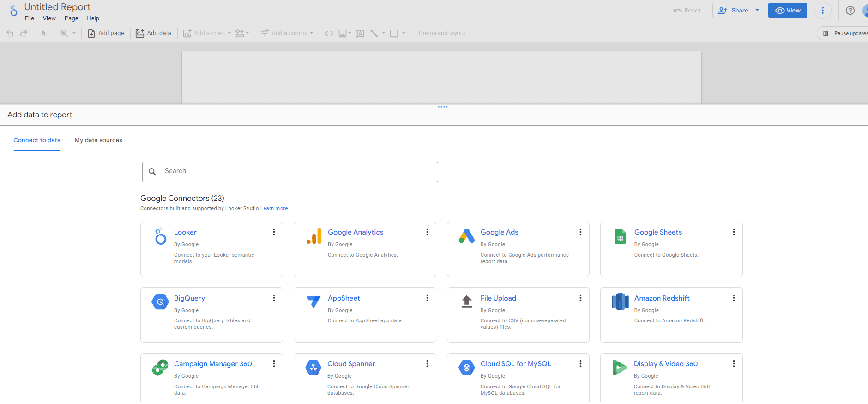868x404 pixels.
Task: Open the Page menu
Action: pyautogui.click(x=71, y=18)
